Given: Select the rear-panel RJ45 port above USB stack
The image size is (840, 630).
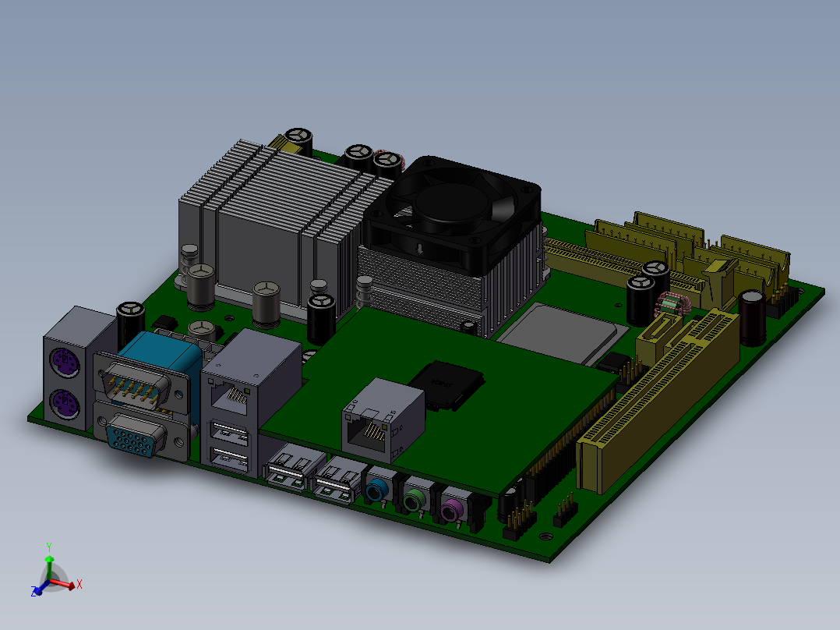Looking at the screenshot, I should tap(231, 398).
